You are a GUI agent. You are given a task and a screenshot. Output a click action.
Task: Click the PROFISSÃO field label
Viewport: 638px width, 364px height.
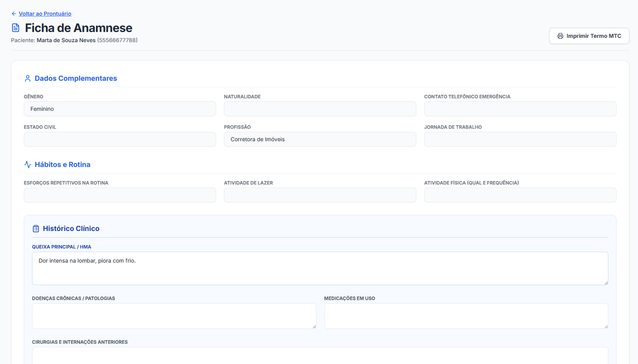click(x=237, y=127)
